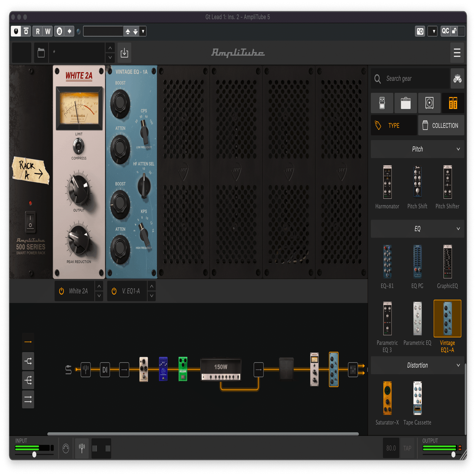476x476 pixels.
Task: Toggle the plugin bypass square button
Action: point(26,31)
